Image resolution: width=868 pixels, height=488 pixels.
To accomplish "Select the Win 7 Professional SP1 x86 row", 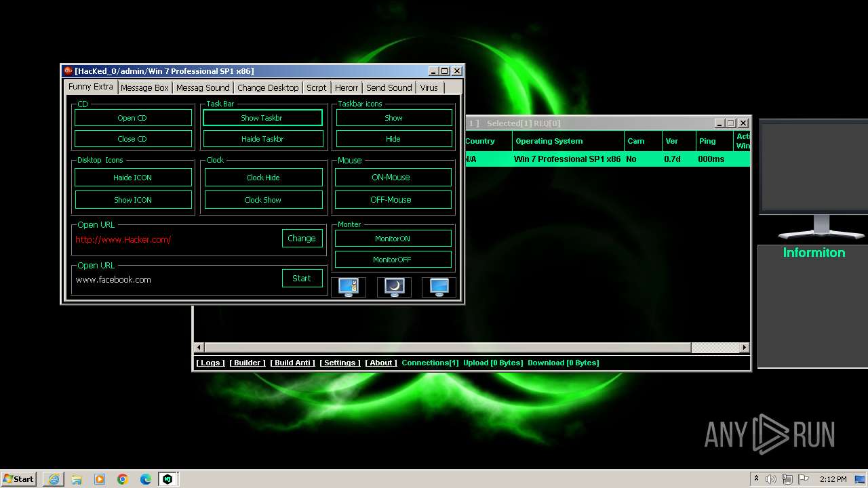I will 607,159.
